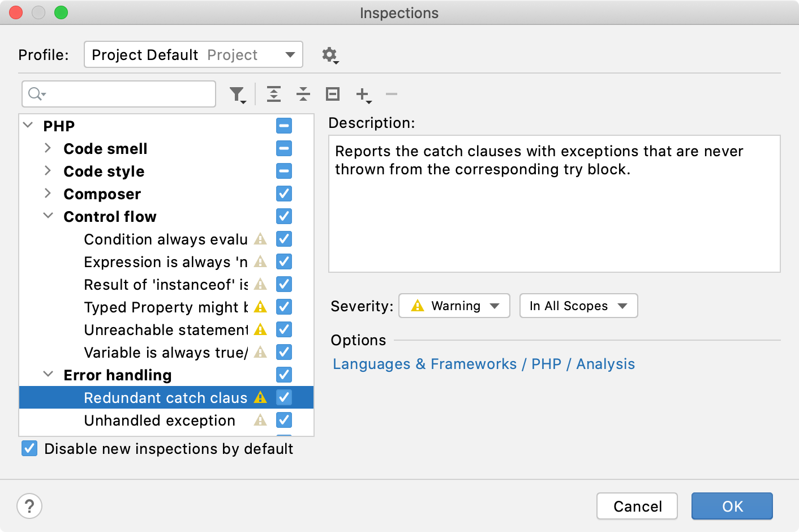The height and width of the screenshot is (532, 799).
Task: Click the add inspection plus icon
Action: 363,95
